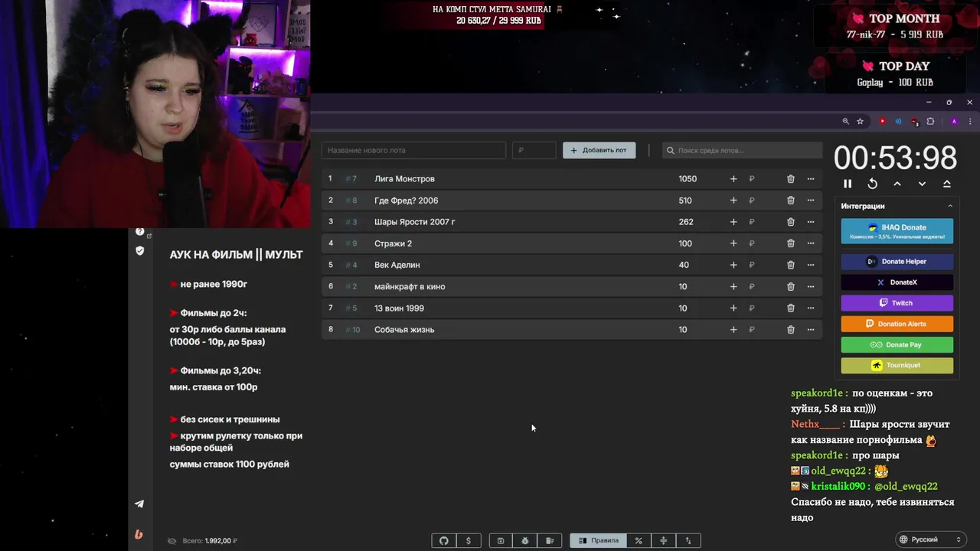Screen dimensions: 980x551
Task: Delete the Где Фред? 2006 lot
Action: [791, 201]
